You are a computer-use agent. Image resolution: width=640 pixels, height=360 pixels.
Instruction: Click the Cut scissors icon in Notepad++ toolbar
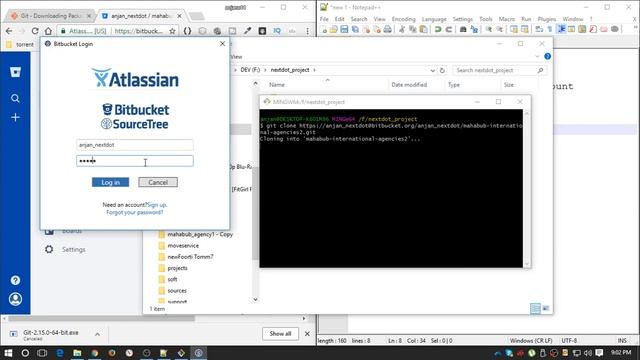coord(402,29)
